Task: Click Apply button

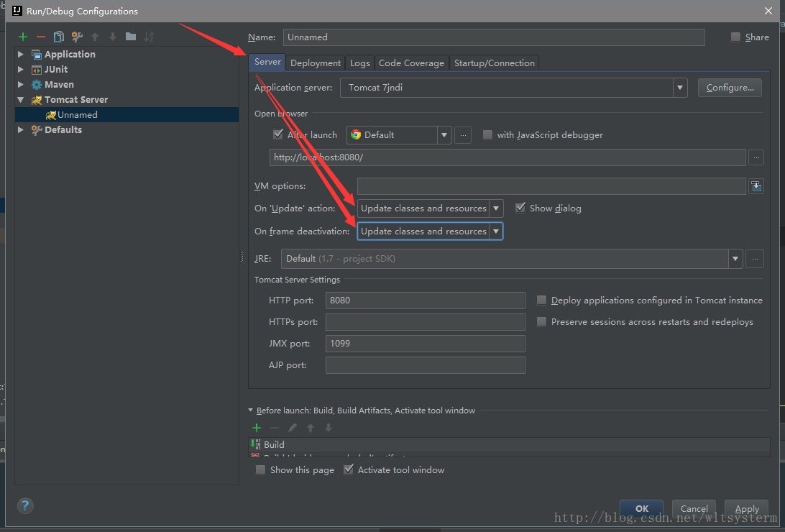Action: click(746, 508)
